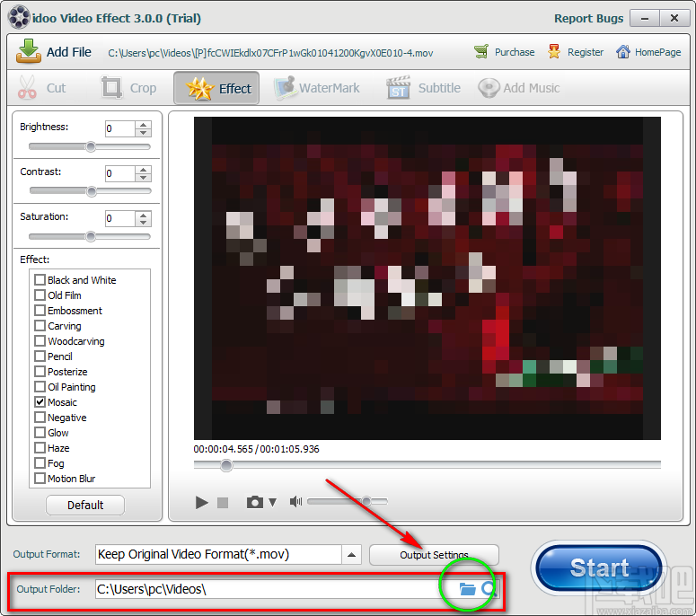Open the Purchase cart icon

481,52
